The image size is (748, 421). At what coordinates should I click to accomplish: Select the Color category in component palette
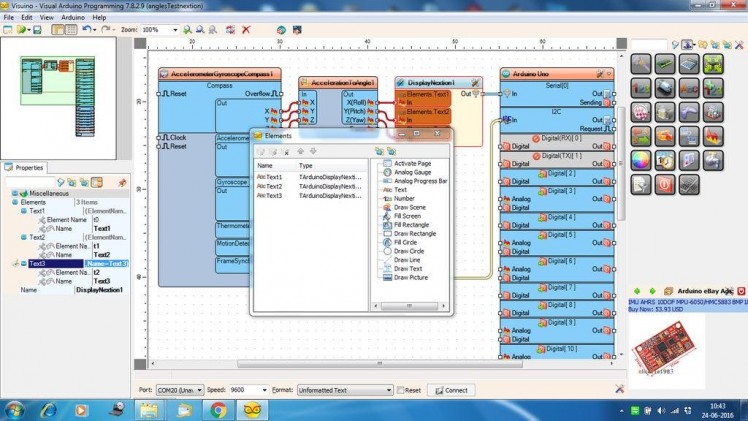pos(640,158)
